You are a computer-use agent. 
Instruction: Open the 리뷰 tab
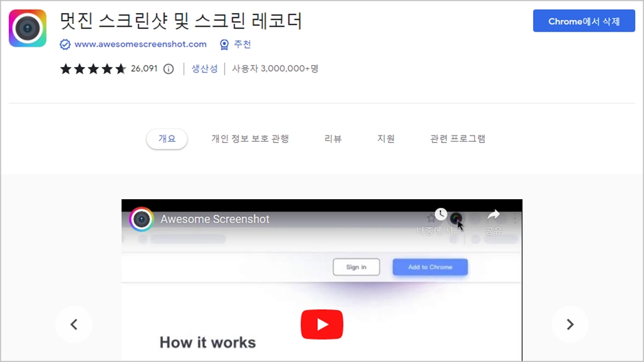[x=333, y=139]
